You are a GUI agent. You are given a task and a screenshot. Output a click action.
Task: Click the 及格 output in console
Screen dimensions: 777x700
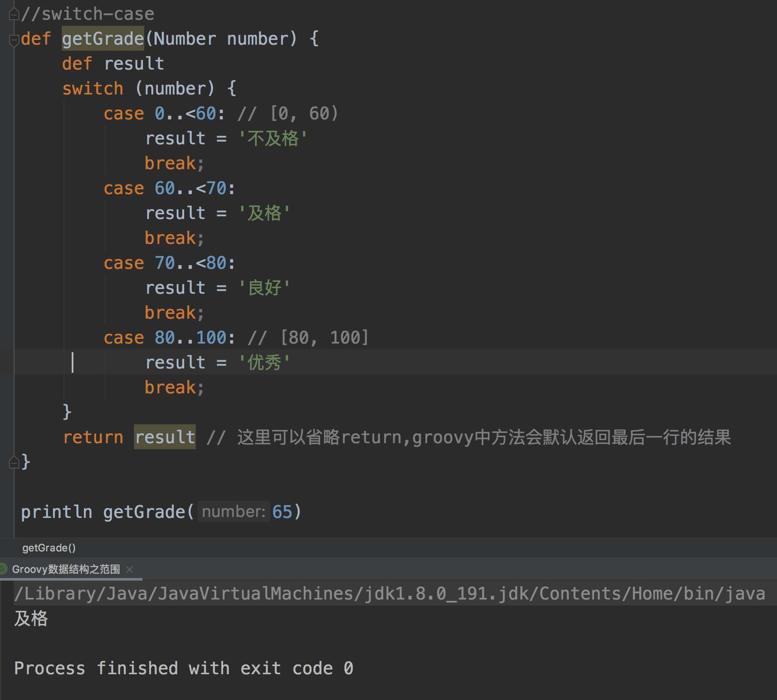31,618
